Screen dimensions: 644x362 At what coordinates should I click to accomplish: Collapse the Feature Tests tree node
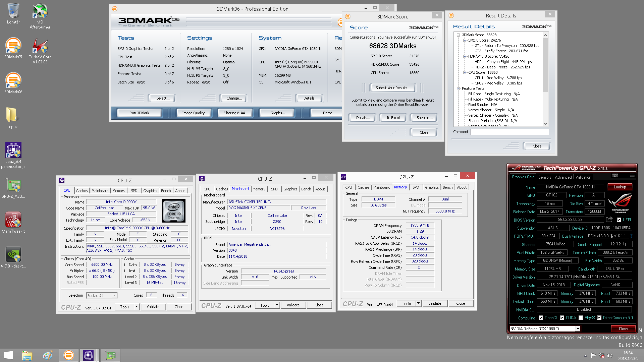tap(459, 88)
